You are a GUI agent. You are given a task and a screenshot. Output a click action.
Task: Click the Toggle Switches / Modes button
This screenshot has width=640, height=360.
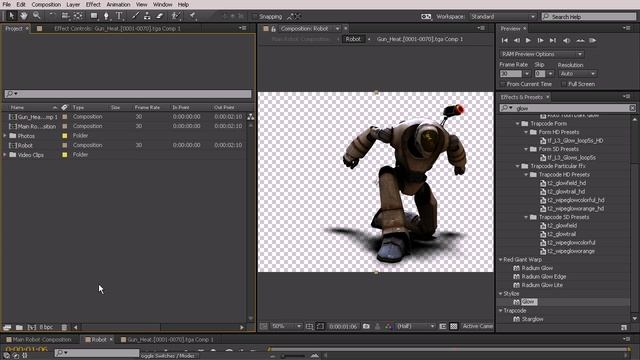coord(168,356)
